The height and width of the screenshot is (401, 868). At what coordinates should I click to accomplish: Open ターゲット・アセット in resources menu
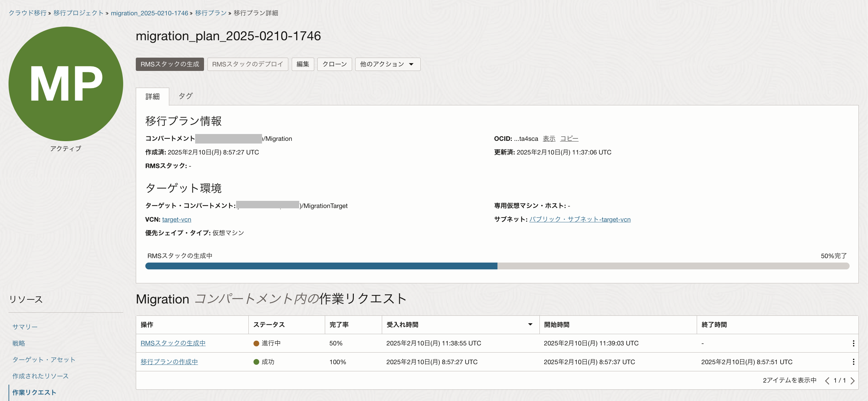[44, 359]
